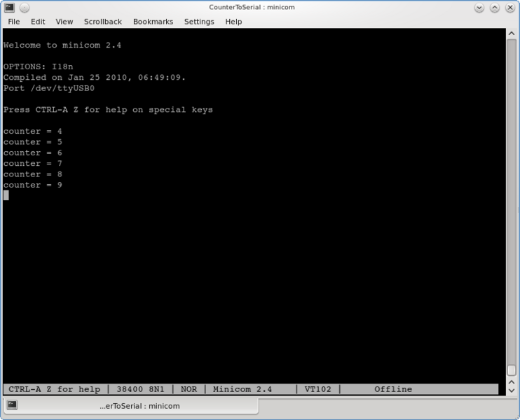520x420 pixels.
Task: Open the Settings menu
Action: tap(199, 22)
